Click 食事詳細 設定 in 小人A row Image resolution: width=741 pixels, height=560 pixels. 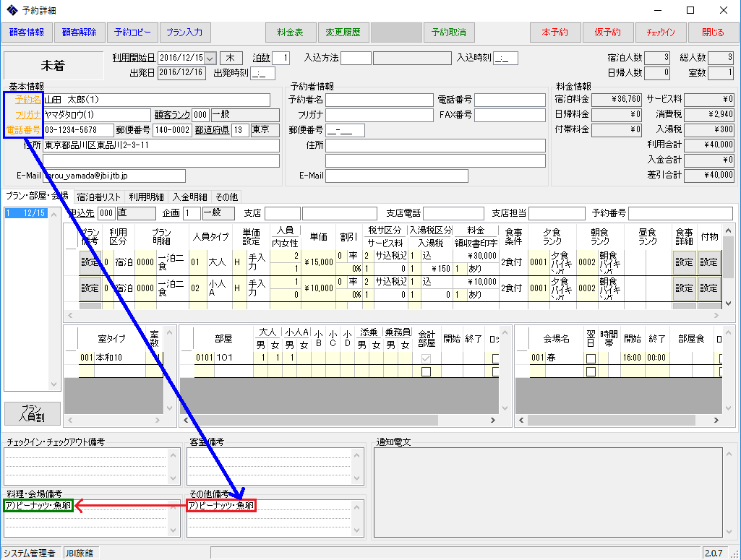(684, 288)
